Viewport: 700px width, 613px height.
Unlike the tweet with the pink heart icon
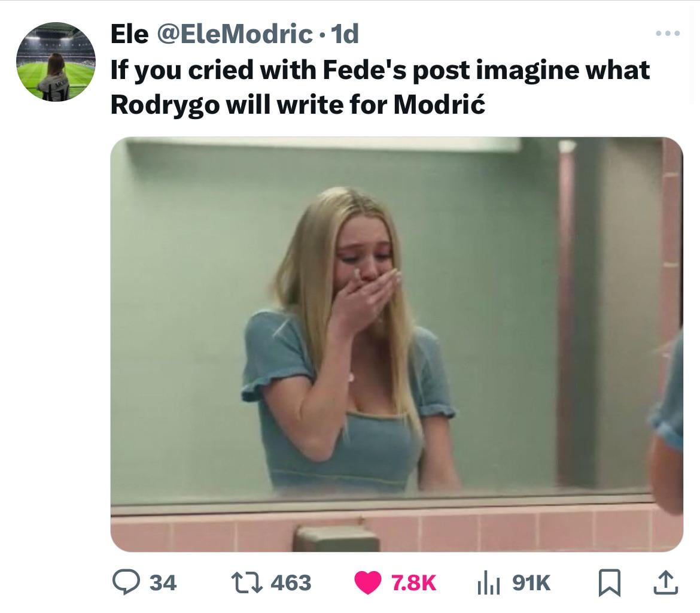tap(368, 582)
